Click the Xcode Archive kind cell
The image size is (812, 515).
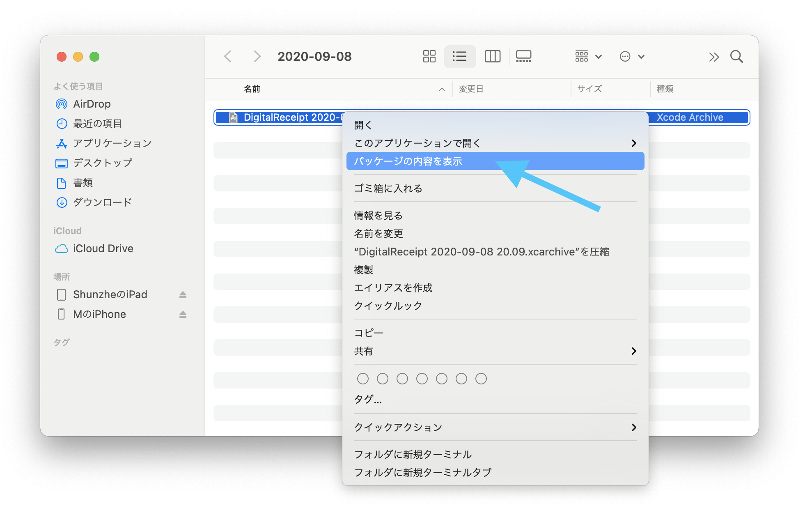(x=690, y=117)
